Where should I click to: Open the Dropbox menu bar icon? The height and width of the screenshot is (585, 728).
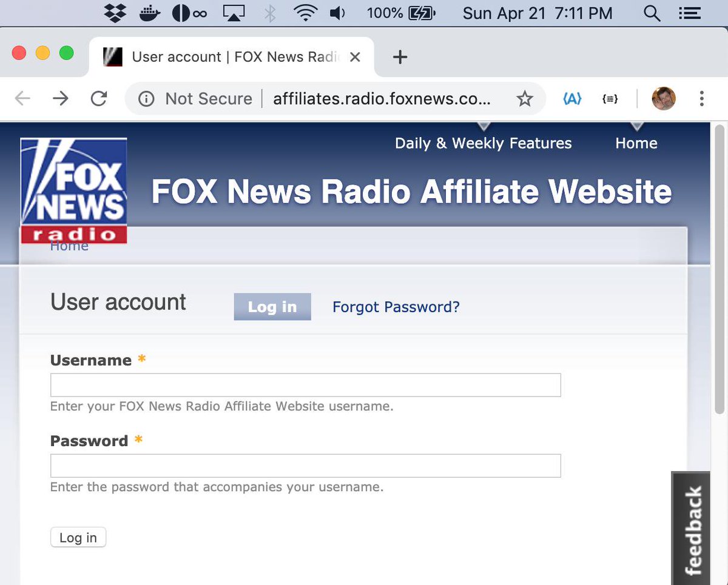coord(115,13)
